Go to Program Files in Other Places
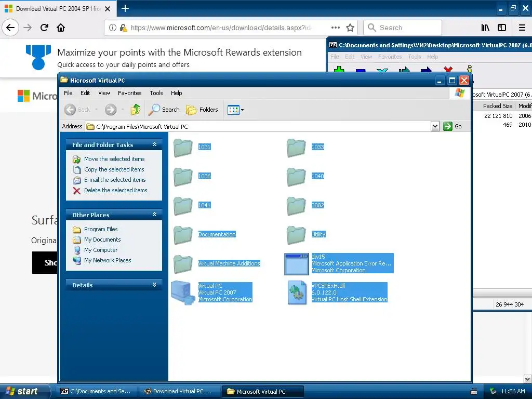 point(101,229)
